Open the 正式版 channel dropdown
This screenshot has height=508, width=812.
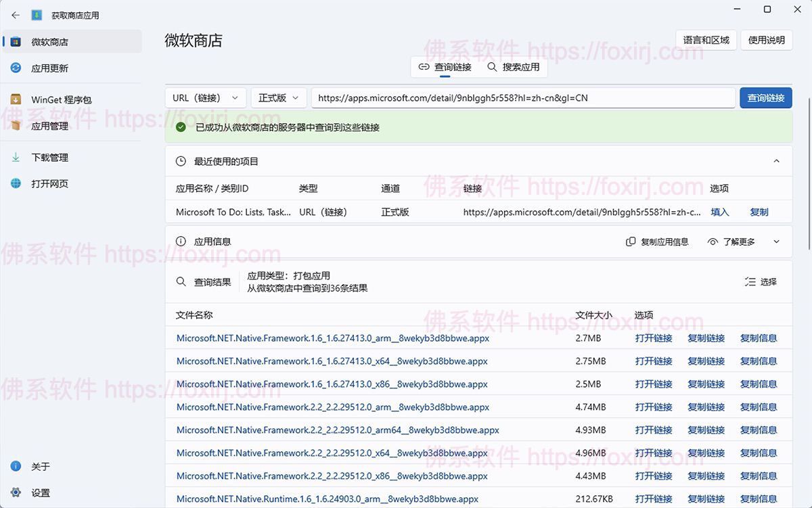tap(277, 97)
